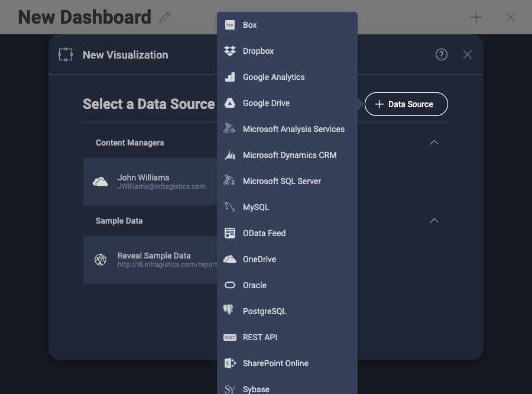Click the New Visualization title text

tap(125, 55)
